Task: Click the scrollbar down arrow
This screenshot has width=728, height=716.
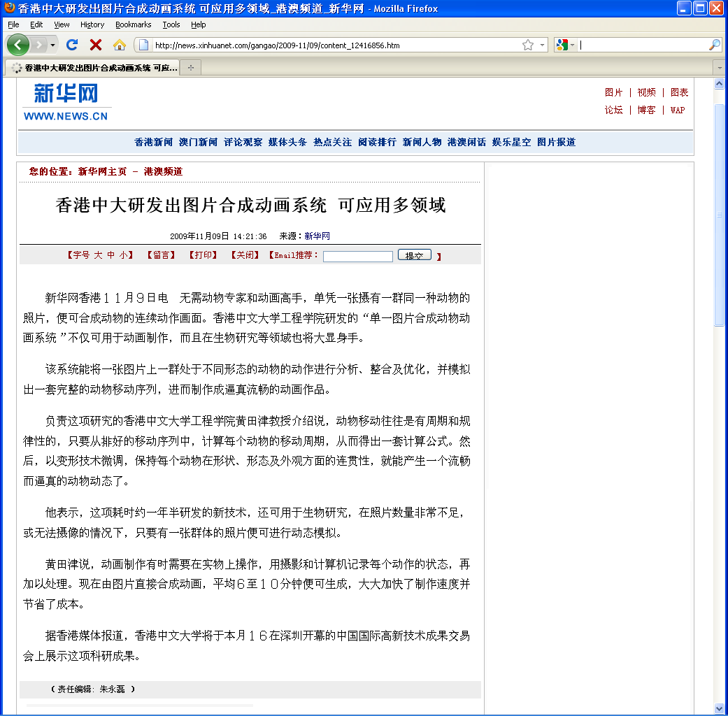Action: click(719, 709)
